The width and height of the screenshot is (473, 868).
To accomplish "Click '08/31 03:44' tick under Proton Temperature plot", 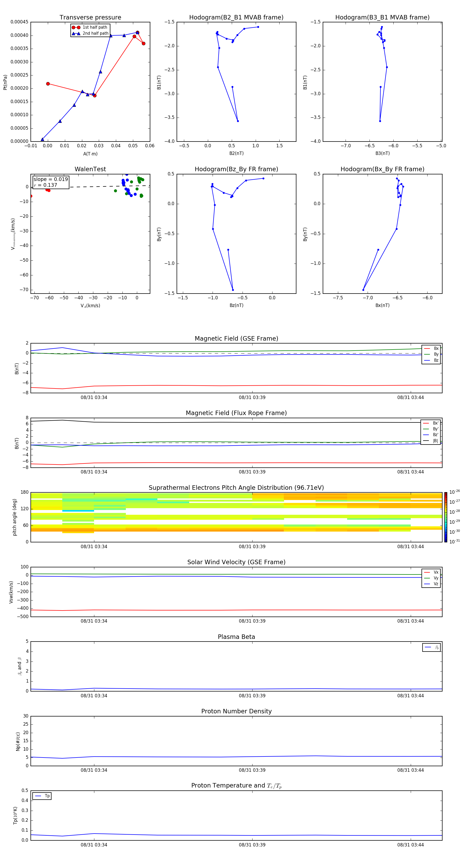I will click(x=410, y=845).
